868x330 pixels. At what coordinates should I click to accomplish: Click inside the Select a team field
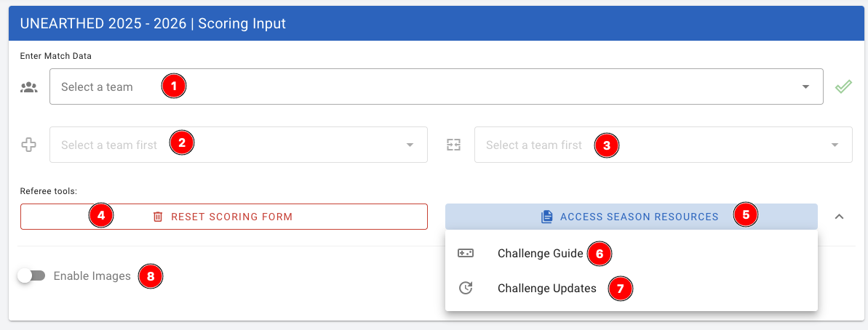click(437, 87)
